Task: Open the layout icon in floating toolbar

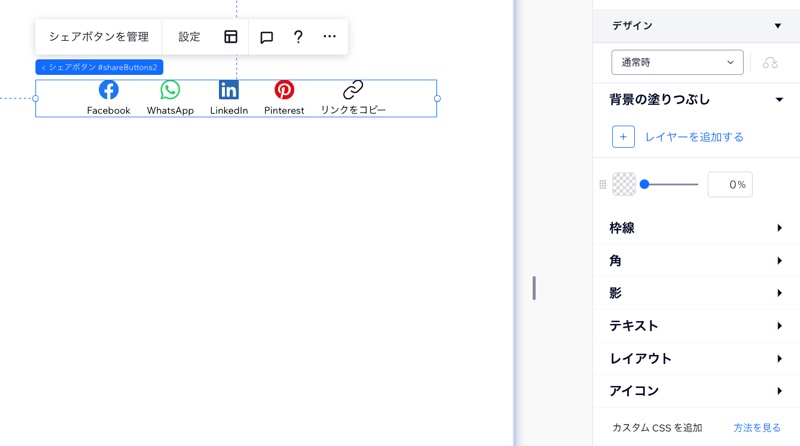Action: coord(231,37)
